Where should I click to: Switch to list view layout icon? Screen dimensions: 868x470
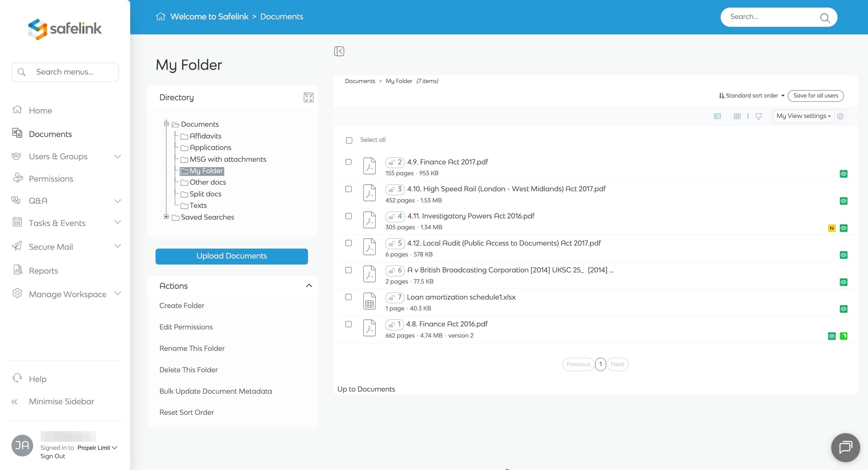click(x=717, y=116)
